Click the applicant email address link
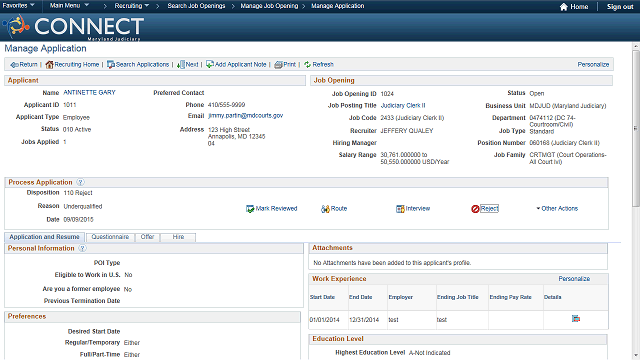This screenshot has width=640, height=360. tap(245, 116)
